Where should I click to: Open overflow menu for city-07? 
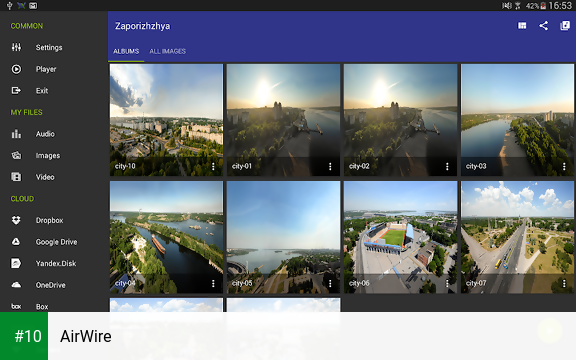pos(564,283)
